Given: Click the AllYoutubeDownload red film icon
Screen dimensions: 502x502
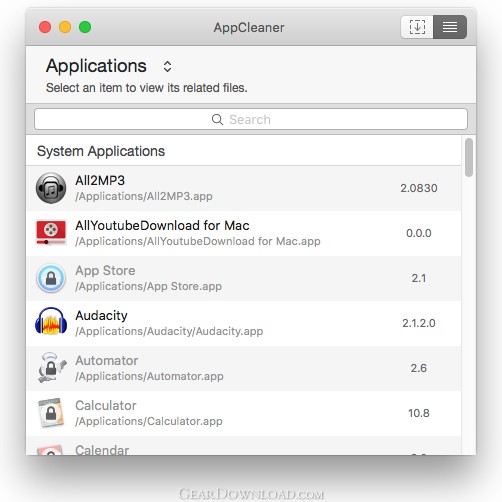Looking at the screenshot, I should coord(51,233).
